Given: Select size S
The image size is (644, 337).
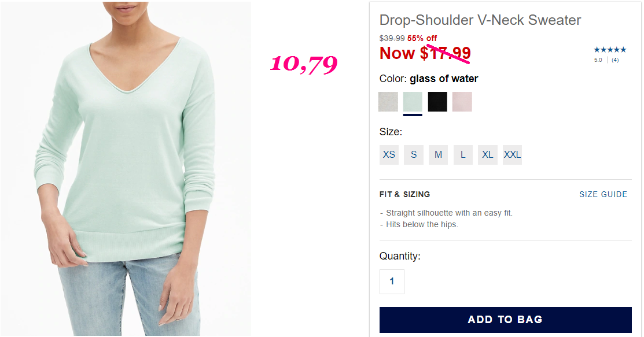Looking at the screenshot, I should 414,155.
